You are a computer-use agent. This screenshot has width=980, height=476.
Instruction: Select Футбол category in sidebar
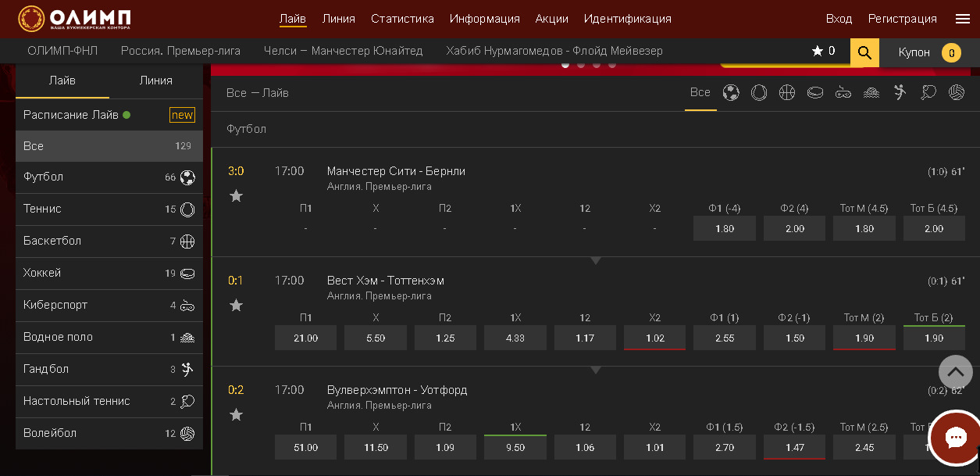point(109,177)
